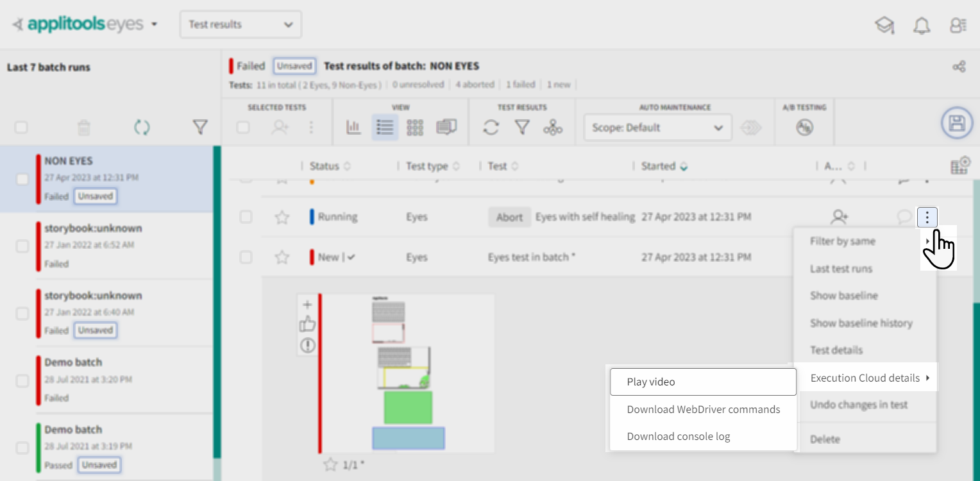This screenshot has height=481, width=980.
Task: Select Delete in the context menu
Action: (x=825, y=439)
